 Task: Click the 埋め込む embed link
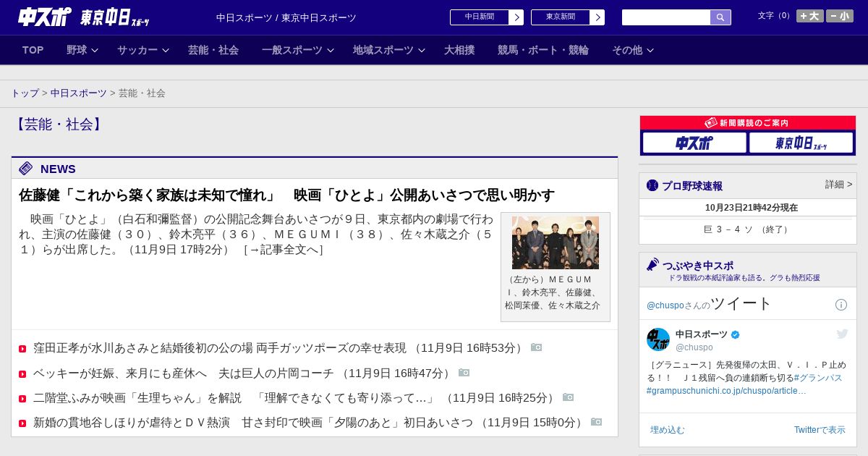(667, 430)
